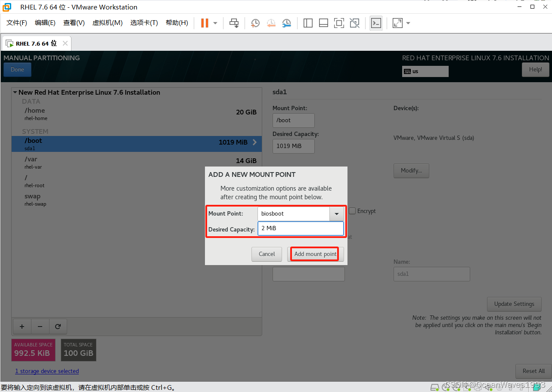This screenshot has width=552, height=392.
Task: Close the RHEL 7.6 64 位 tab
Action: (65, 43)
